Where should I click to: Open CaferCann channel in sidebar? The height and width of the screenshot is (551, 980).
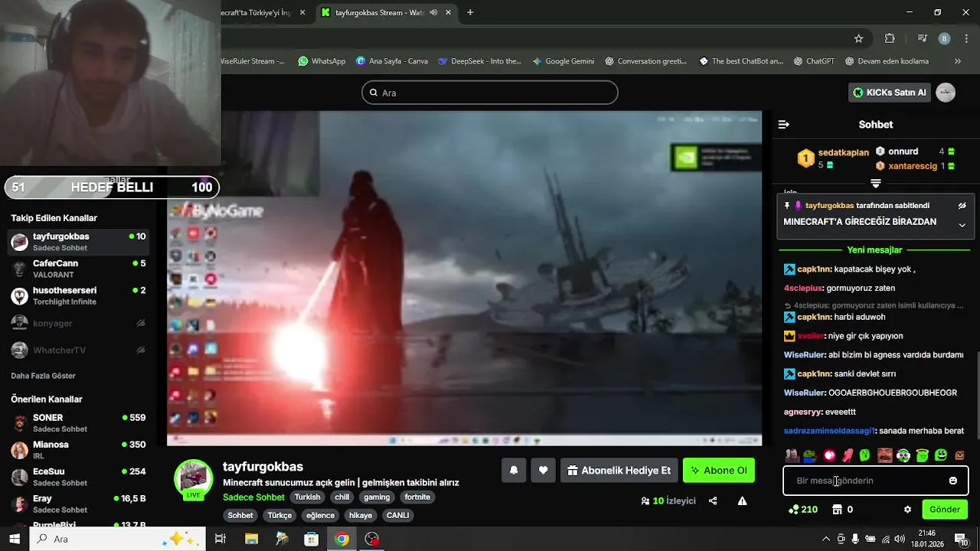tap(78, 269)
